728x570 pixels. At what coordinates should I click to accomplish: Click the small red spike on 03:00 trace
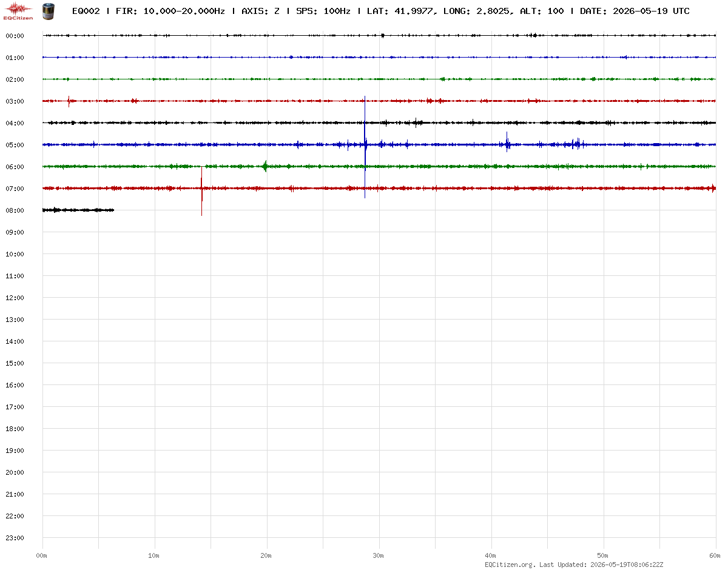pyautogui.click(x=69, y=101)
